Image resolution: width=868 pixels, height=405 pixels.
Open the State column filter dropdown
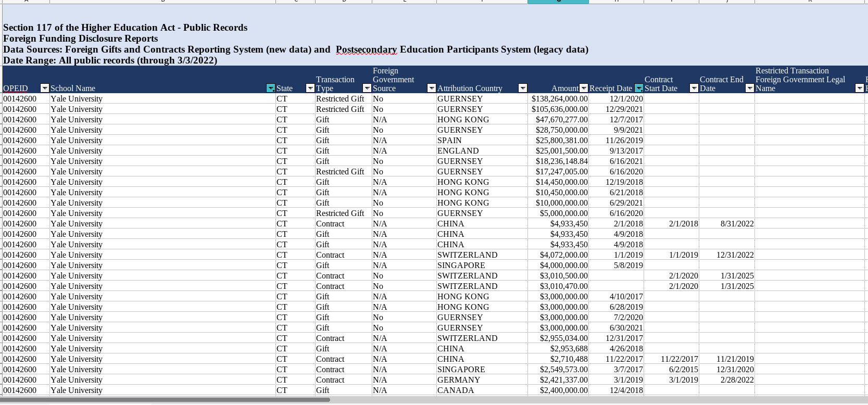(x=310, y=88)
